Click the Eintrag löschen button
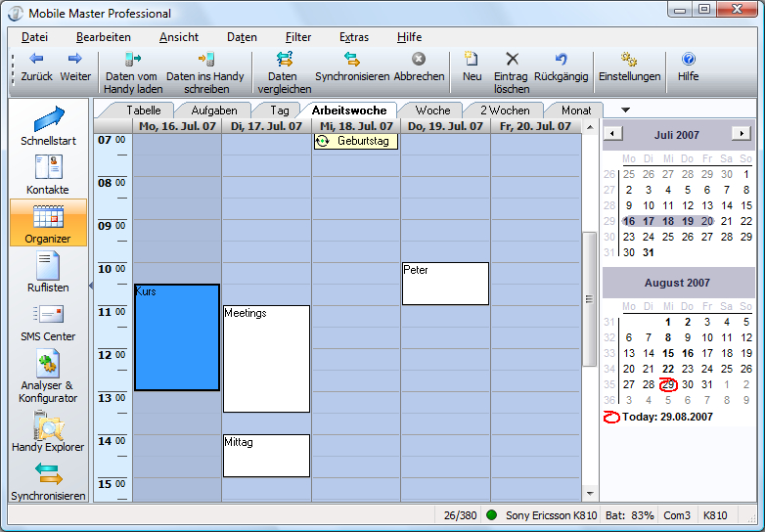 [x=512, y=66]
